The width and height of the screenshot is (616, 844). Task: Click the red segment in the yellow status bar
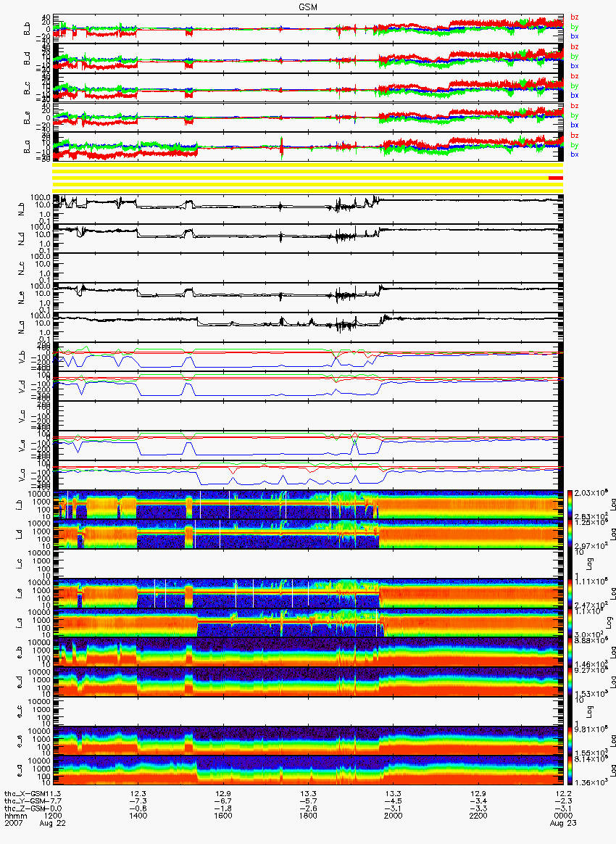(556, 178)
